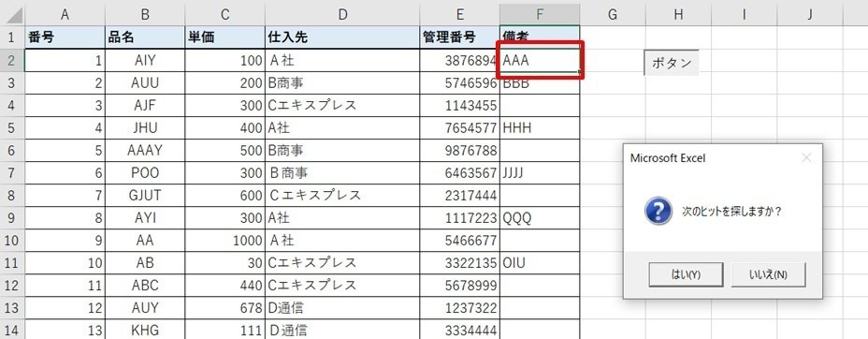Select product name cell AYI
The height and width of the screenshot is (339, 868).
145,217
